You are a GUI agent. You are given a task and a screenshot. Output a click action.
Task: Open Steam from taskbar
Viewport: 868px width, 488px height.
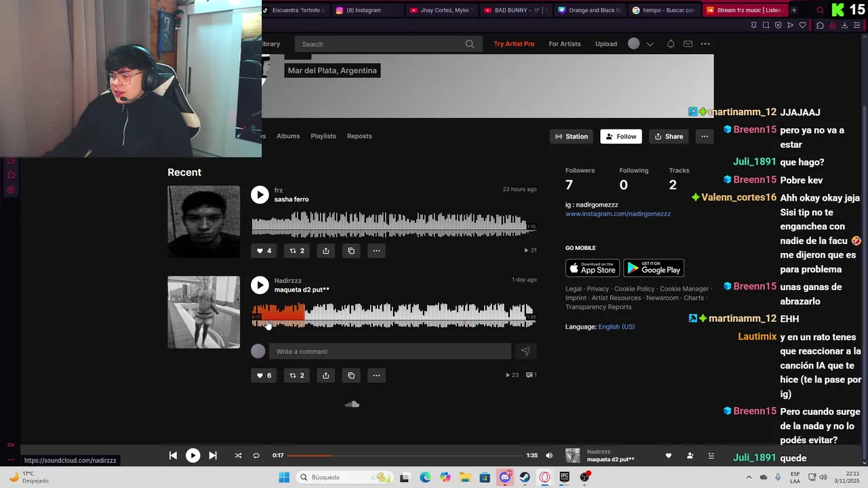(525, 477)
